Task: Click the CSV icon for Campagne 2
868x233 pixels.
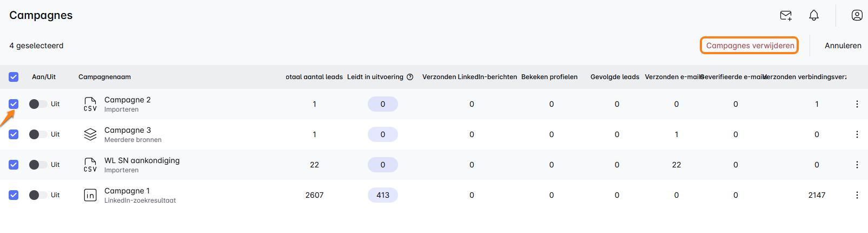Action: coord(90,104)
